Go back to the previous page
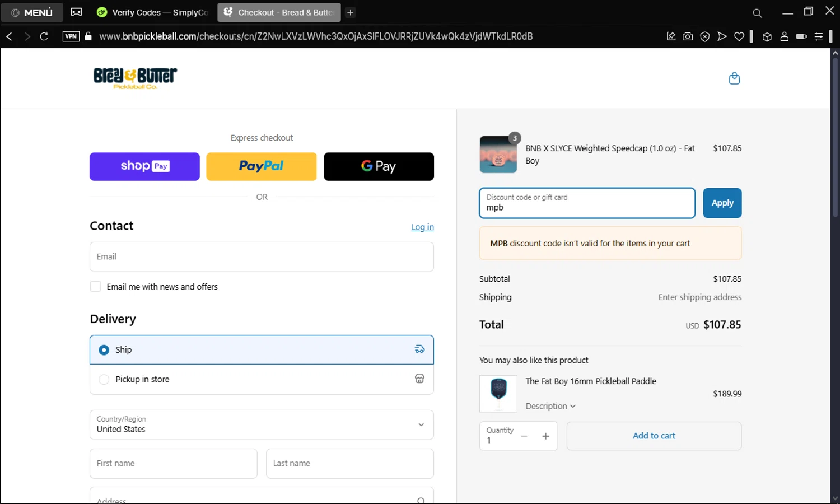This screenshot has height=504, width=840. [x=9, y=36]
